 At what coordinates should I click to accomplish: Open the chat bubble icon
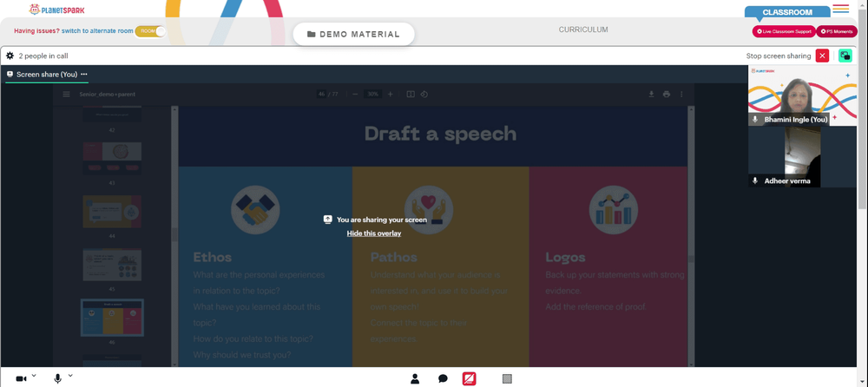coord(443,378)
